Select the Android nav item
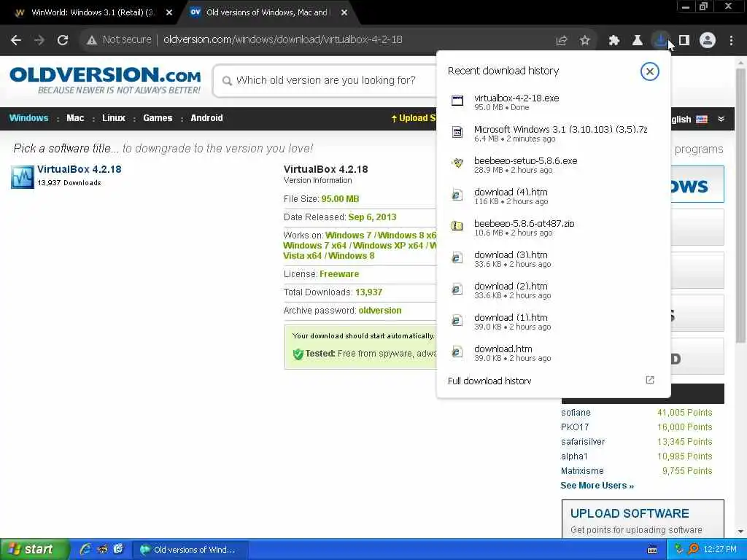 click(206, 118)
